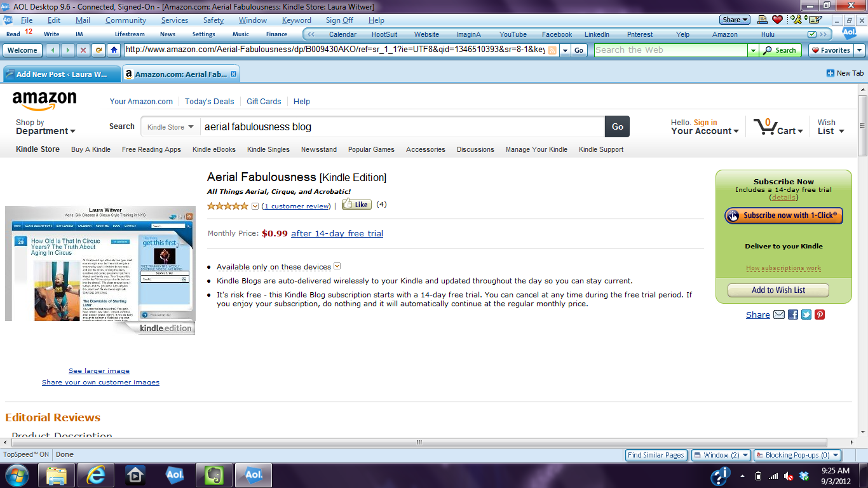Open the 1 customer review link
This screenshot has height=488, width=868.
(297, 206)
